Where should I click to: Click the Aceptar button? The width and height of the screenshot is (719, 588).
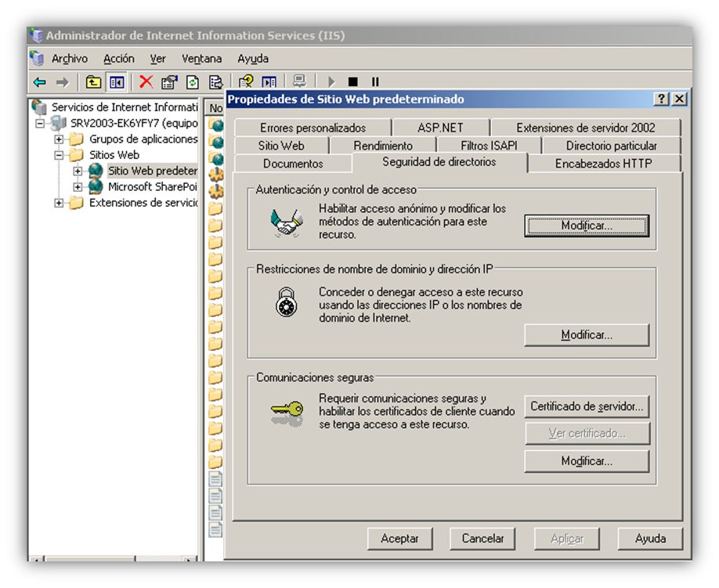coord(399,539)
